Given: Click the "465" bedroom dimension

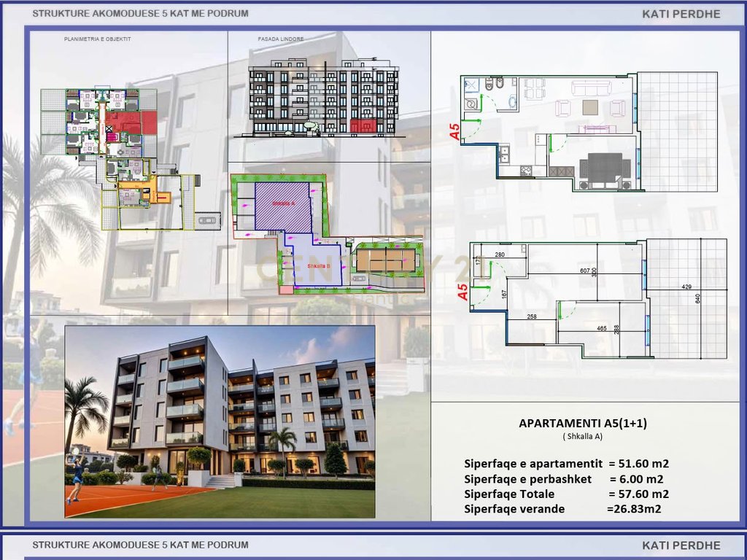Looking at the screenshot, I should (x=602, y=329).
